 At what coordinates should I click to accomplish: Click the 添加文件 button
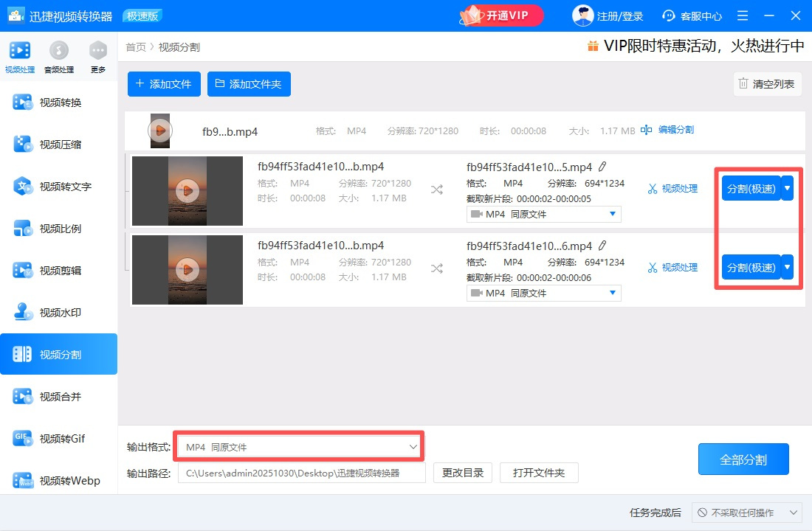tap(163, 84)
